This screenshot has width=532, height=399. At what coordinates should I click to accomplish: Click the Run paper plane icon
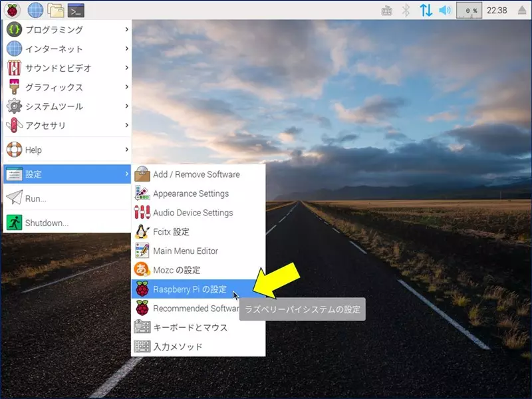click(x=14, y=198)
